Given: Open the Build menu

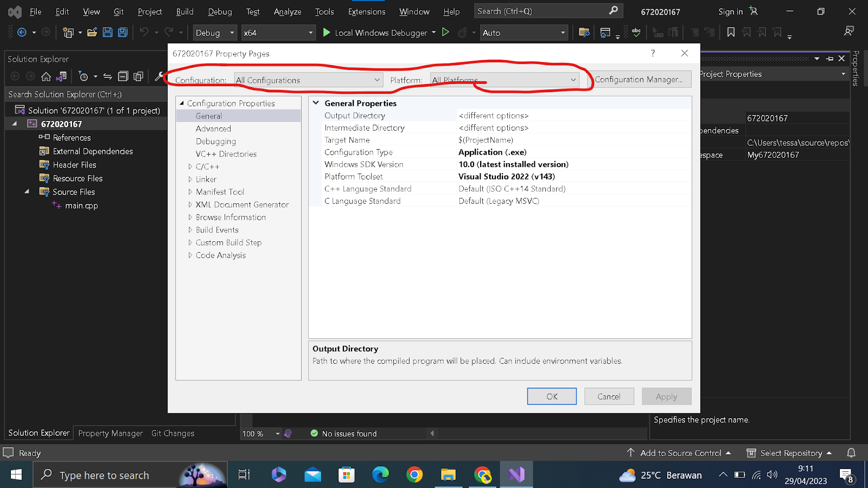Looking at the screenshot, I should [x=185, y=11].
